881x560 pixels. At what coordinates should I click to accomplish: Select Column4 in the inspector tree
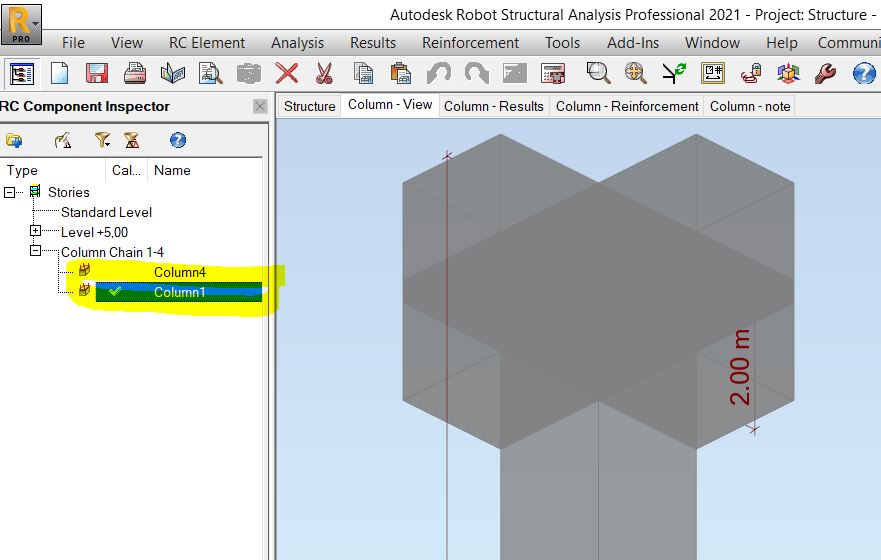(180, 272)
